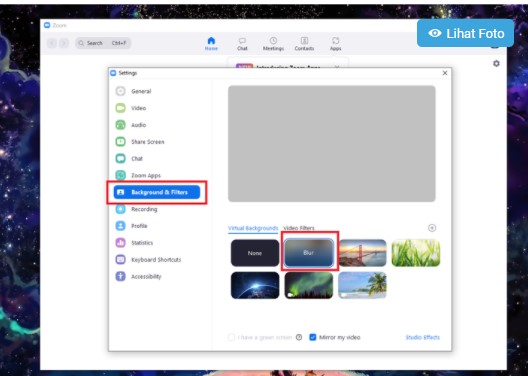Select the Earth from space background
This screenshot has height=376, width=528.
pyautogui.click(x=255, y=285)
